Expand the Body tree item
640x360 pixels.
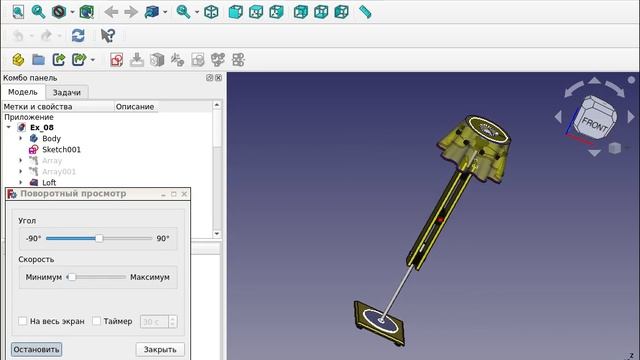click(x=21, y=138)
